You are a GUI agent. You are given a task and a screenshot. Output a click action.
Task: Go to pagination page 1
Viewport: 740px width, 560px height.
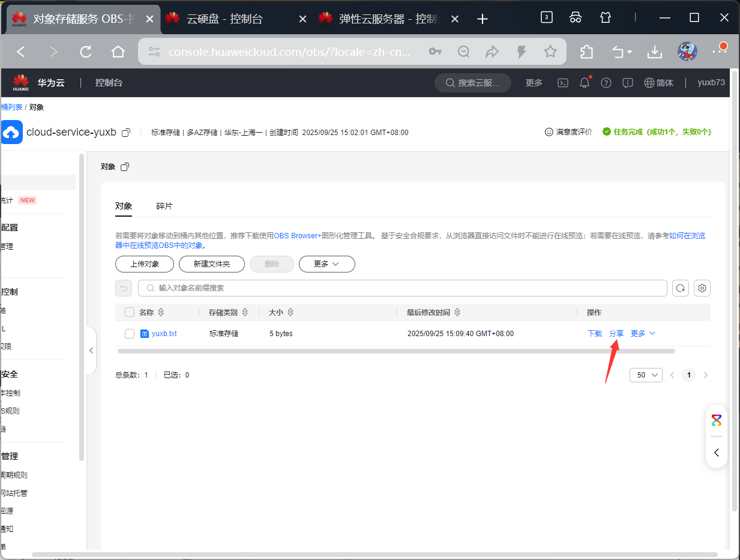[x=689, y=375]
